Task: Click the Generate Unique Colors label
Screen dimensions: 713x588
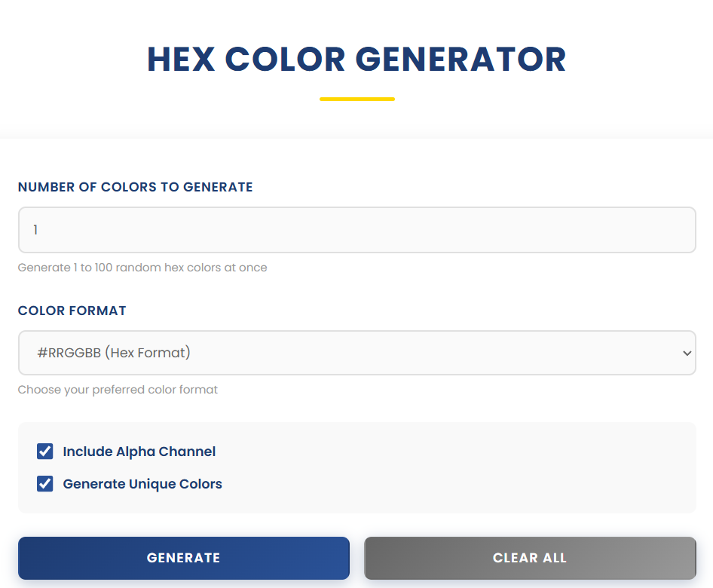Action: coord(142,483)
